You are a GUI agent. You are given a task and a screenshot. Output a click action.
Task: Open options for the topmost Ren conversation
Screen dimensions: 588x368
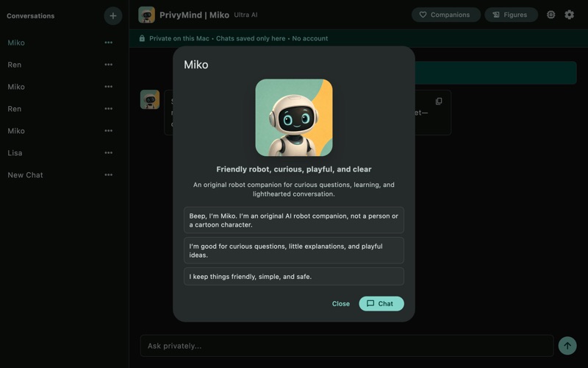coord(108,65)
